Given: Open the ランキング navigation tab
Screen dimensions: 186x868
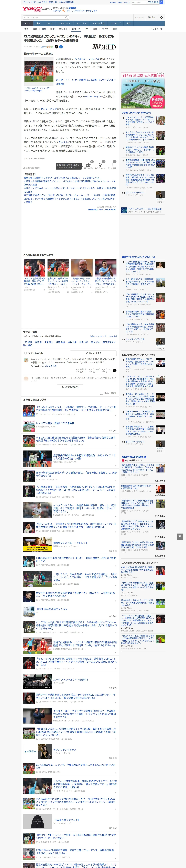Looking at the screenshot, I should 115,23.
